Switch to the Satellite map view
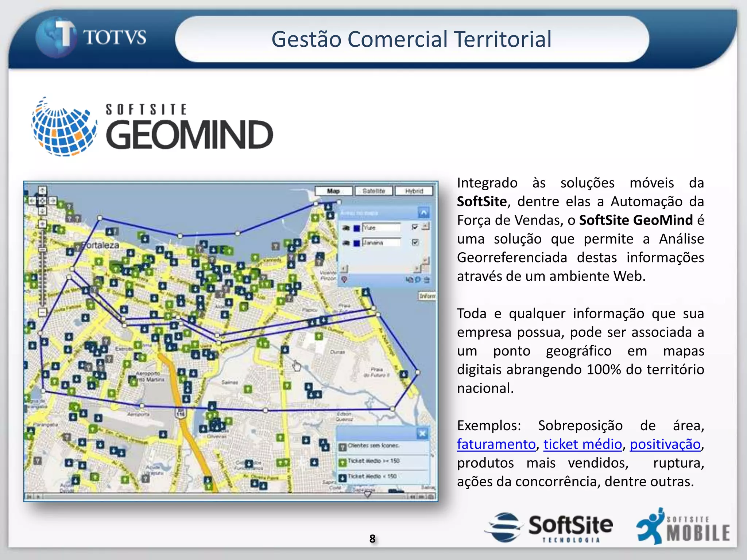The width and height of the screenshot is (747, 560). point(374,191)
